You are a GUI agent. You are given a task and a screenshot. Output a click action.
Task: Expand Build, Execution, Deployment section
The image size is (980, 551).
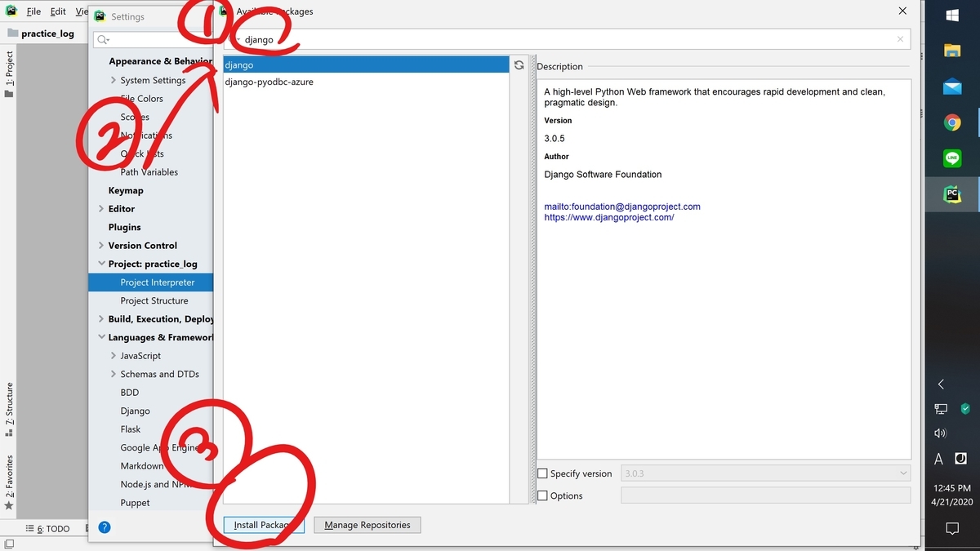pyautogui.click(x=101, y=319)
